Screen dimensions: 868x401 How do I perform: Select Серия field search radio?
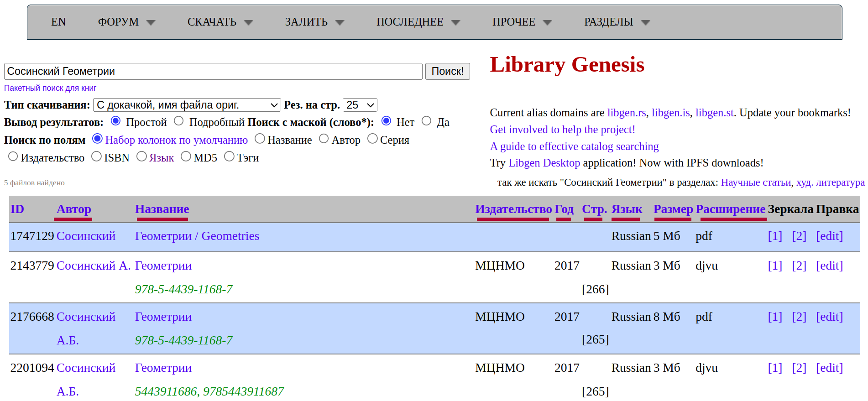372,139
